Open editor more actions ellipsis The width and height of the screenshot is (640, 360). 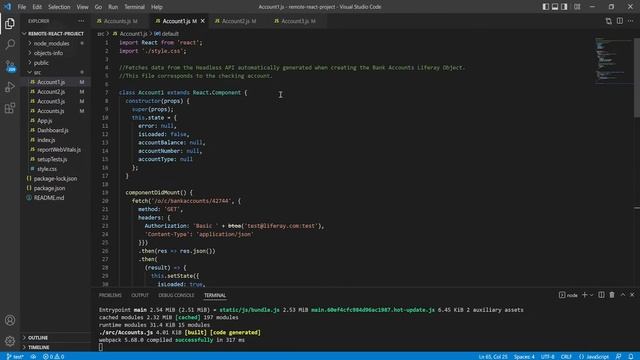tap(631, 21)
